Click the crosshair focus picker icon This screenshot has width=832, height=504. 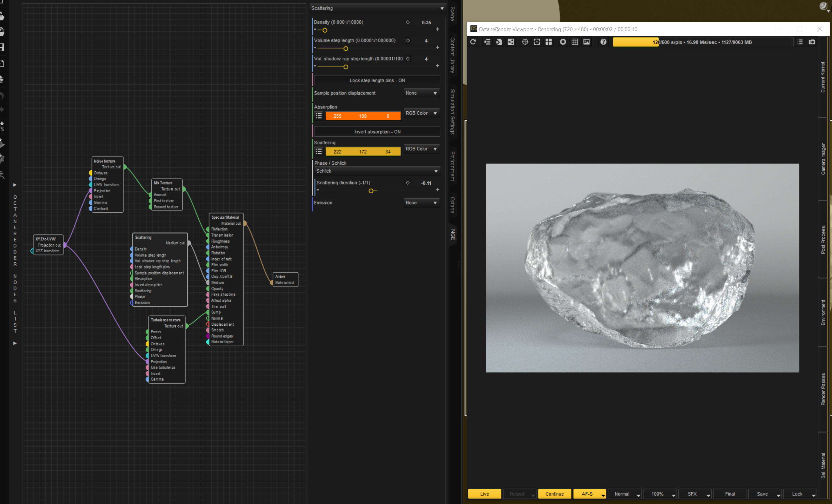point(525,42)
